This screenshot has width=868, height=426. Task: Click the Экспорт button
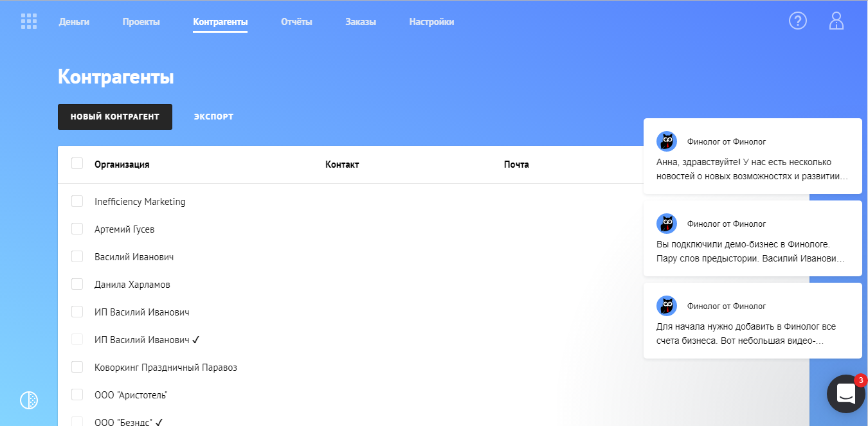(x=213, y=117)
